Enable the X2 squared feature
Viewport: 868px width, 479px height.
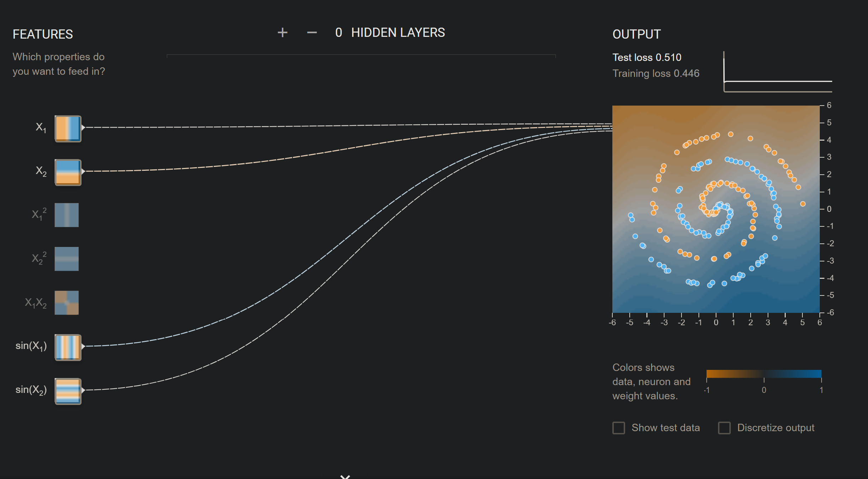[67, 259]
